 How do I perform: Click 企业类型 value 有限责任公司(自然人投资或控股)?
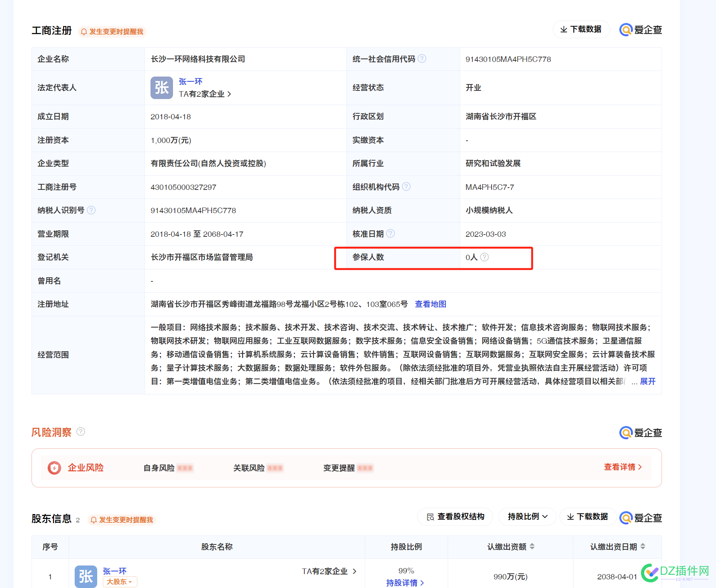(x=208, y=164)
